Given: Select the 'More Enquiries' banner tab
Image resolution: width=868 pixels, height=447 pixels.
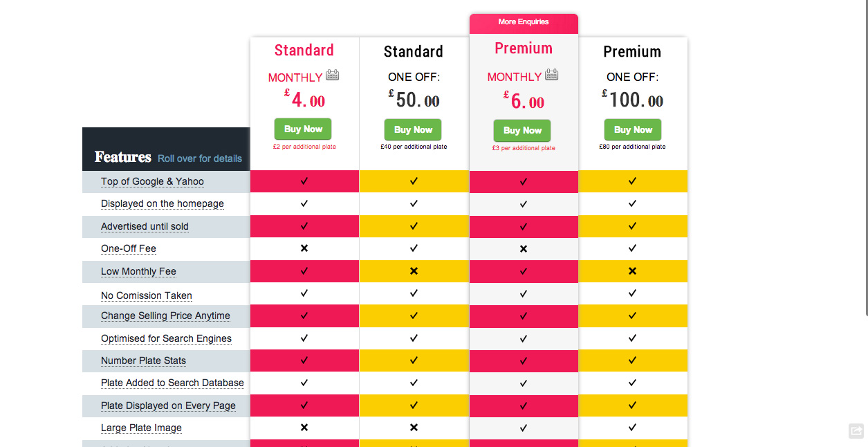Looking at the screenshot, I should click(524, 22).
